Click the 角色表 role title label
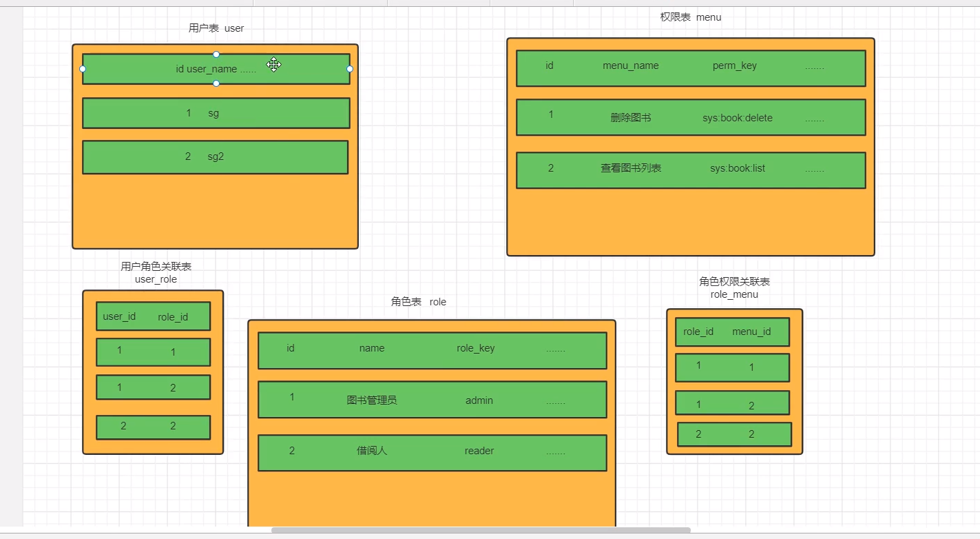 [418, 302]
